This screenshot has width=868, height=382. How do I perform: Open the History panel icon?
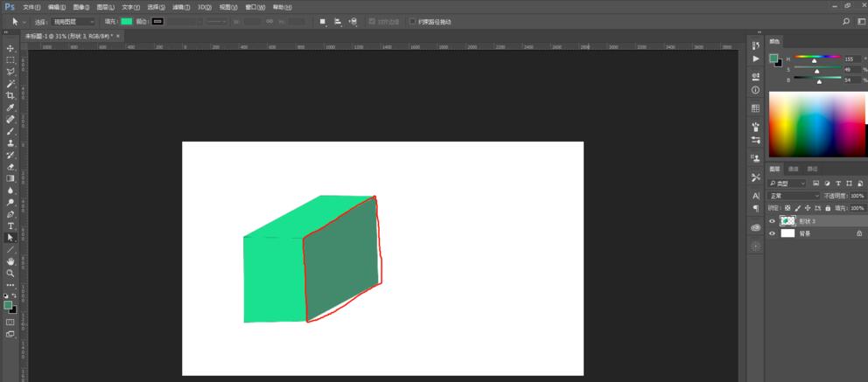755,44
